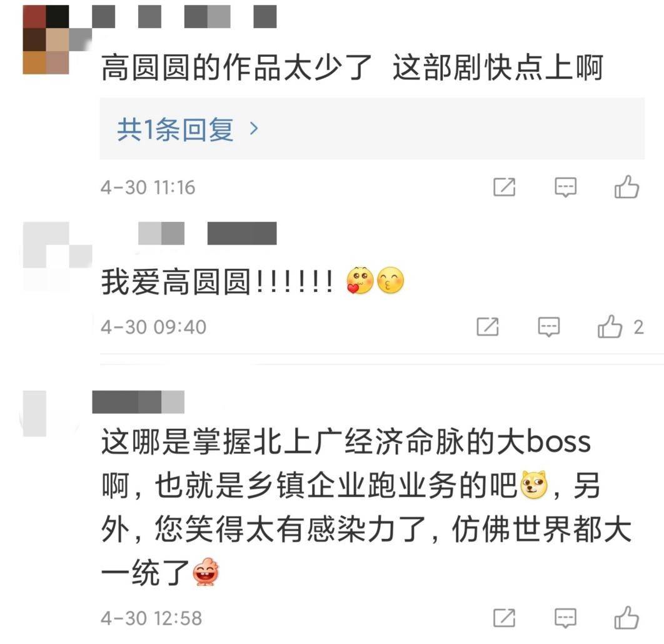
Task: Open the third commenter's blurred username
Action: click(x=138, y=402)
